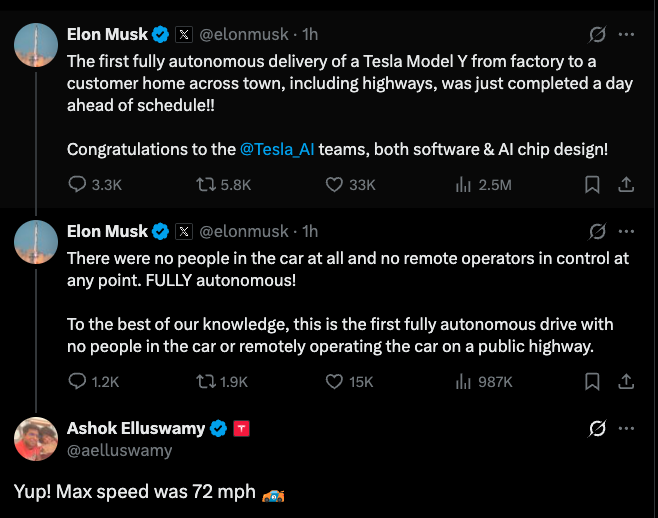The image size is (658, 518).
Task: Share the first Elon Musk tweet
Action: point(626,184)
